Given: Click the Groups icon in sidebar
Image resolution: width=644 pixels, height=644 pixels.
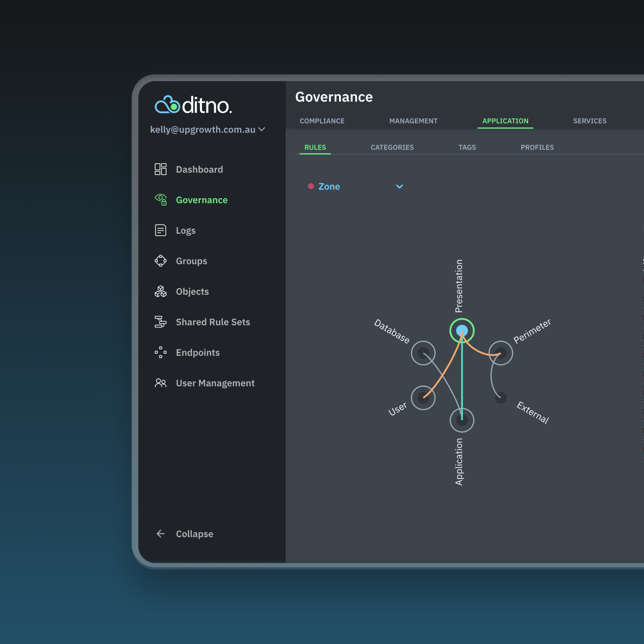Looking at the screenshot, I should [161, 261].
